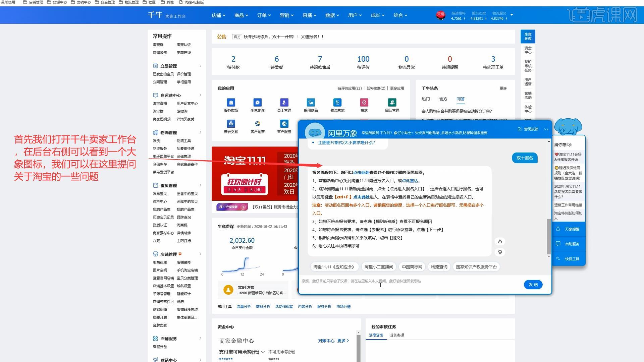Open the 客户运营 app icon
The width and height of the screenshot is (644, 362).
(x=258, y=124)
